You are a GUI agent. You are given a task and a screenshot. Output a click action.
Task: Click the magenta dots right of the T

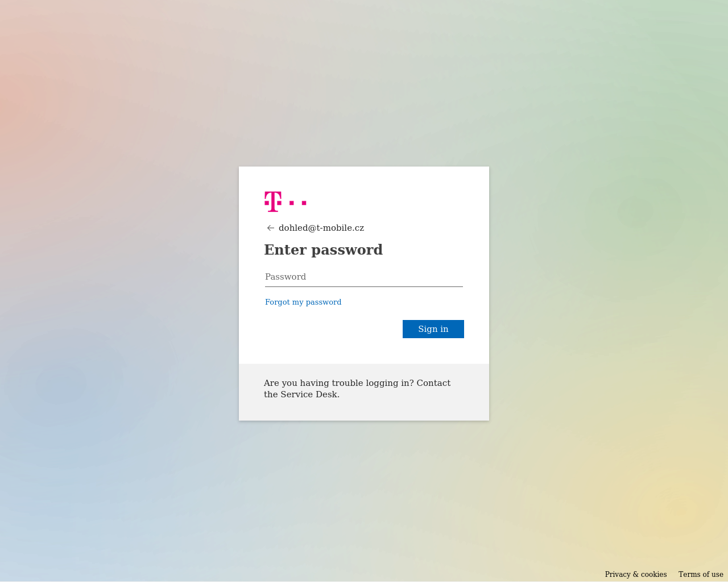click(298, 202)
